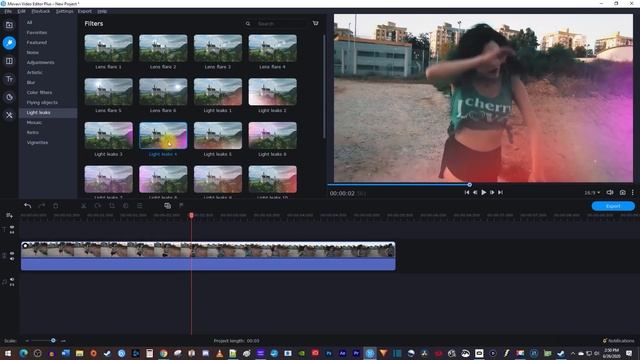Open the 16:9 aspect ratio dropdown

click(592, 193)
